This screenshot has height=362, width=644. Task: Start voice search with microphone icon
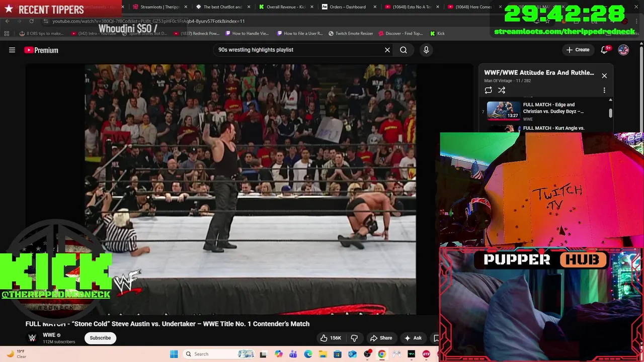point(426,50)
